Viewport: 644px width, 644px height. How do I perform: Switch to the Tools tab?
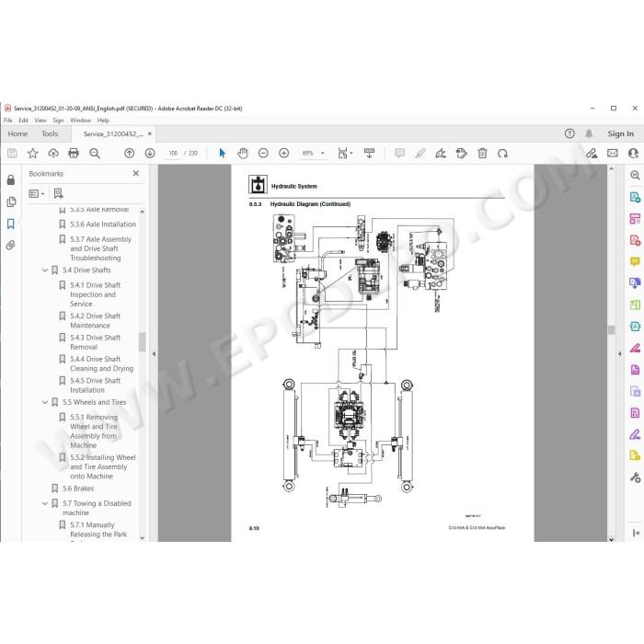click(x=50, y=134)
